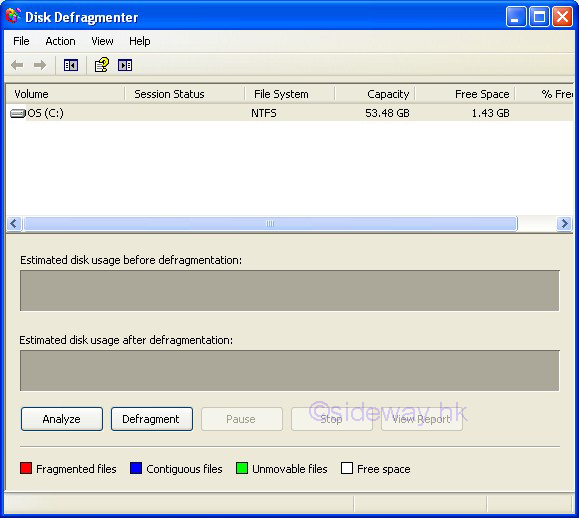Click the Disk Defragmenter title bar icon
Viewport: 579px width, 518px height.
click(x=13, y=16)
